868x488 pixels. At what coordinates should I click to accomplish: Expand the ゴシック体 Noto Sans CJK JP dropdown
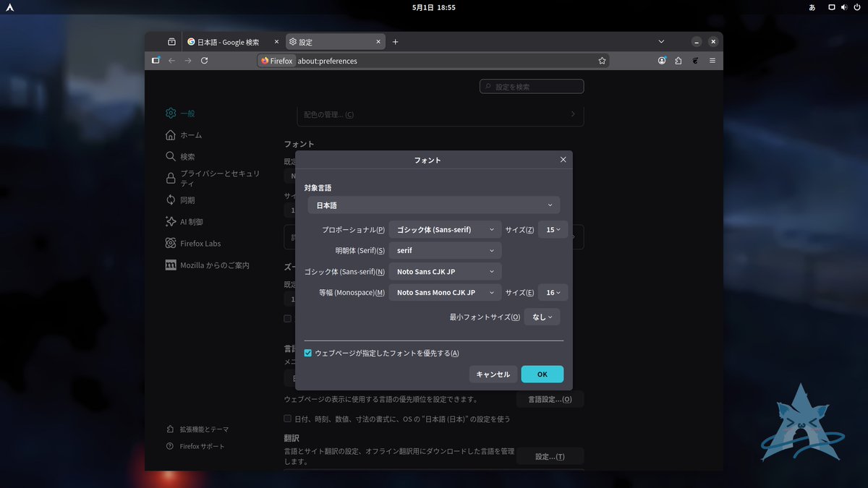coord(445,272)
